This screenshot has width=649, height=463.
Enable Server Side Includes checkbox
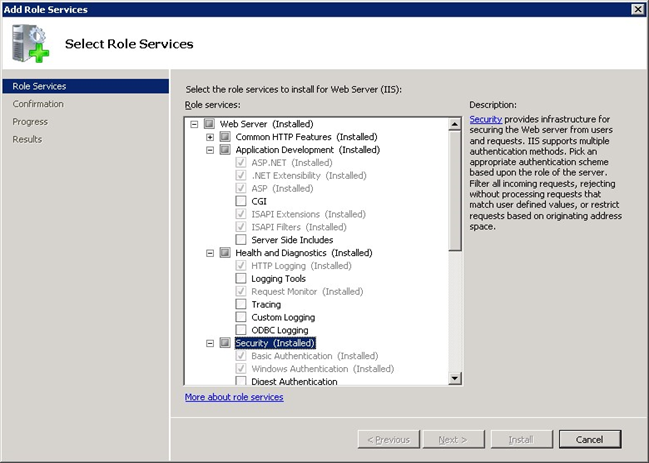click(x=241, y=240)
